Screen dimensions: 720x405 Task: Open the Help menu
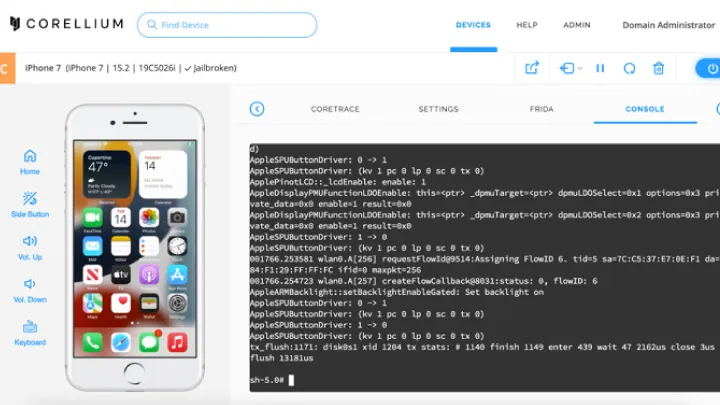click(x=526, y=25)
